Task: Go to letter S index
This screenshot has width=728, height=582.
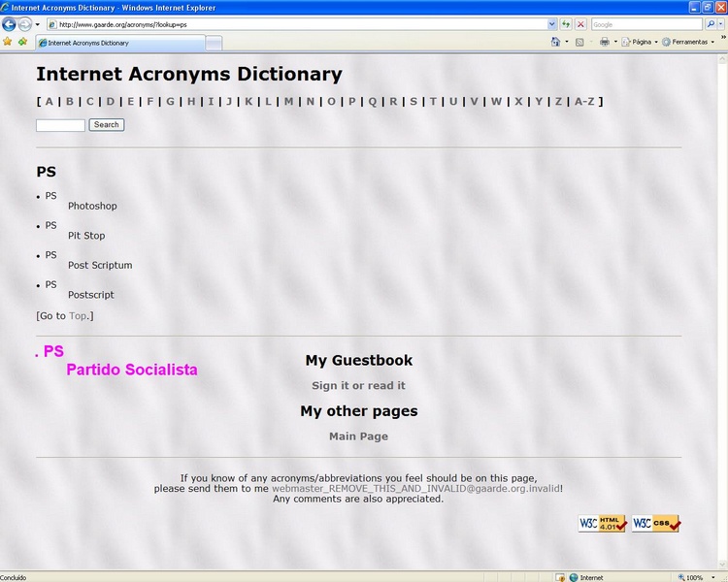Action: pyautogui.click(x=414, y=101)
